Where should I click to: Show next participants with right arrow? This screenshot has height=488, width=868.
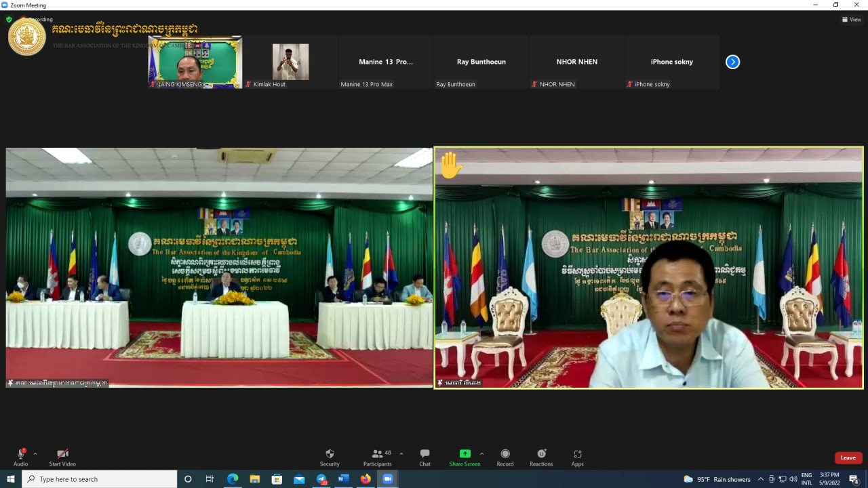(732, 62)
